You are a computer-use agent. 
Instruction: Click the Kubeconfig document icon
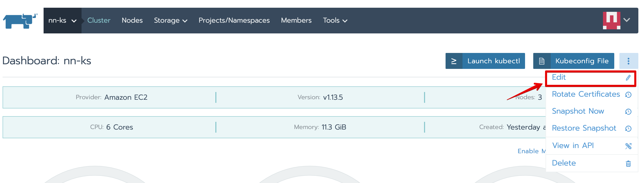[x=542, y=61]
